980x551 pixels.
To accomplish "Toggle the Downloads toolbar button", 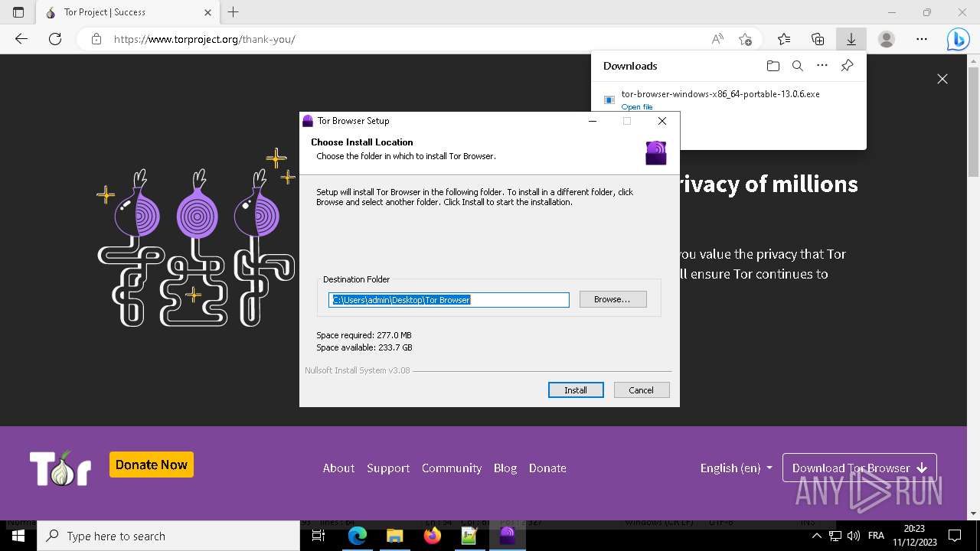I will click(851, 39).
